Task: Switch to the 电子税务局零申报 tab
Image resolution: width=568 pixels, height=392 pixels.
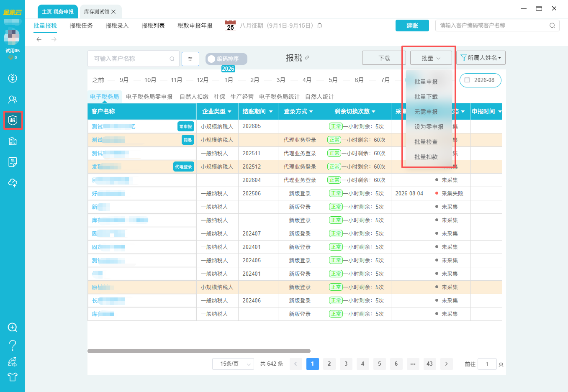Action: 149,97
